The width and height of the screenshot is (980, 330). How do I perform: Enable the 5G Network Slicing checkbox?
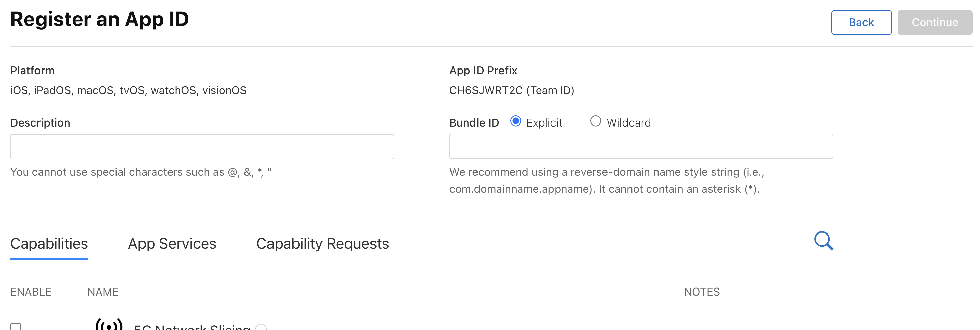pyautogui.click(x=16, y=327)
